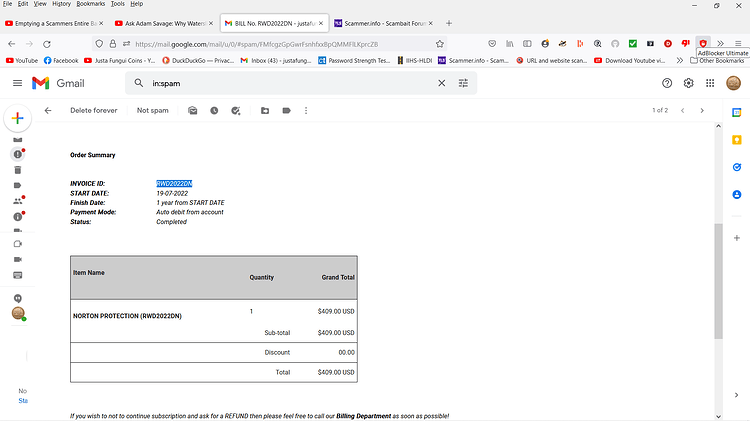Click Billing Department text

(364, 416)
